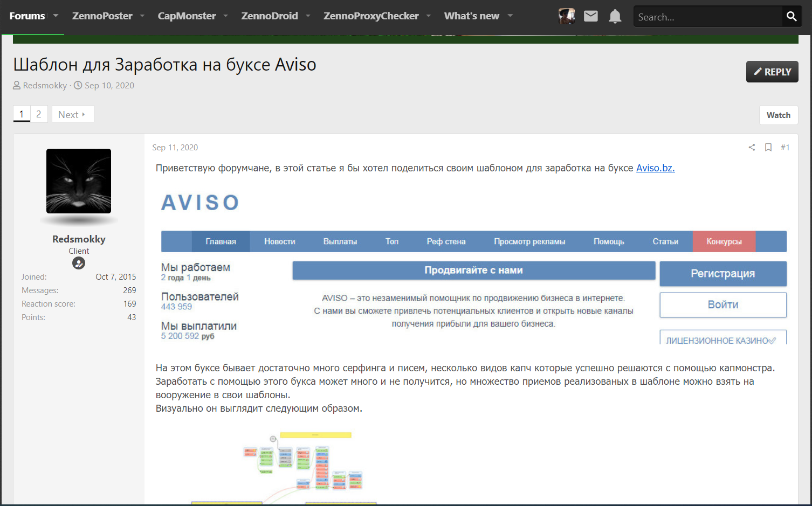Click the user badge icon under Client
Viewport: 812px width, 506px height.
pos(79,263)
